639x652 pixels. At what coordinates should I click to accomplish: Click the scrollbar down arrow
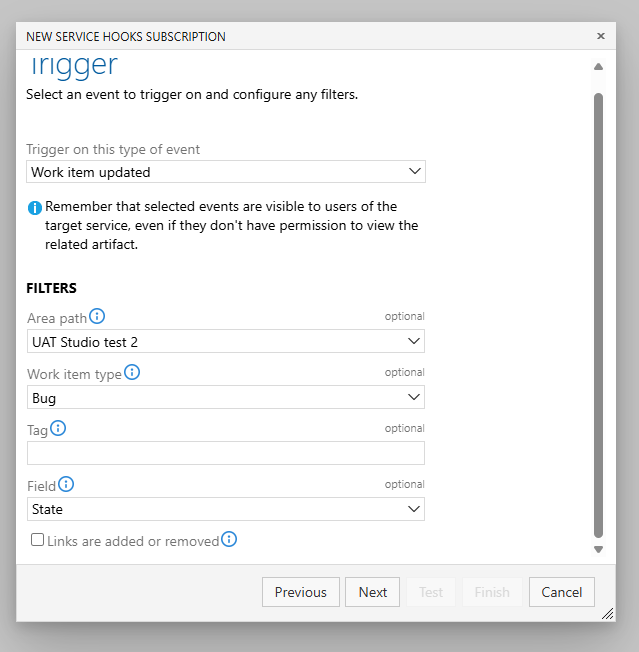(598, 549)
